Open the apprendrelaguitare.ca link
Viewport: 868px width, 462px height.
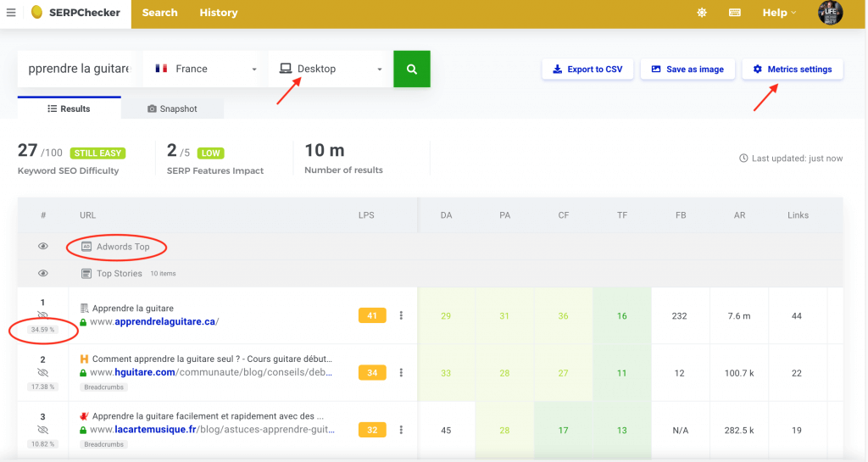click(x=154, y=321)
